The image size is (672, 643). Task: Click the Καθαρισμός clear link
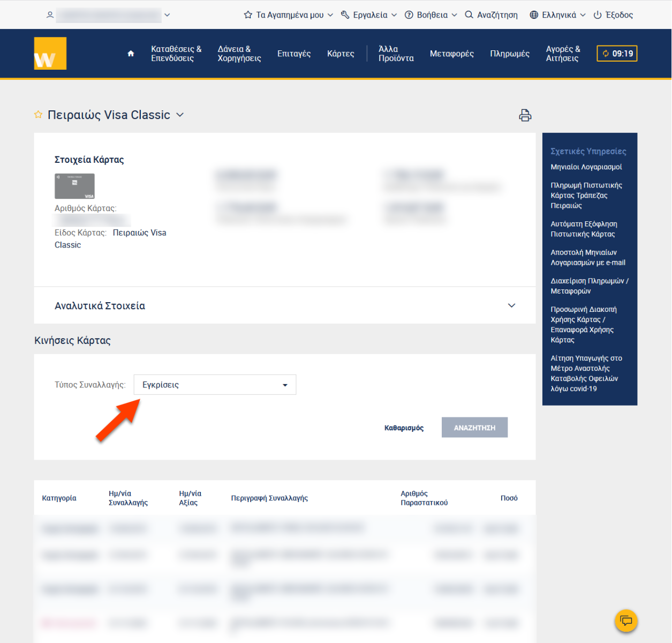(x=404, y=428)
